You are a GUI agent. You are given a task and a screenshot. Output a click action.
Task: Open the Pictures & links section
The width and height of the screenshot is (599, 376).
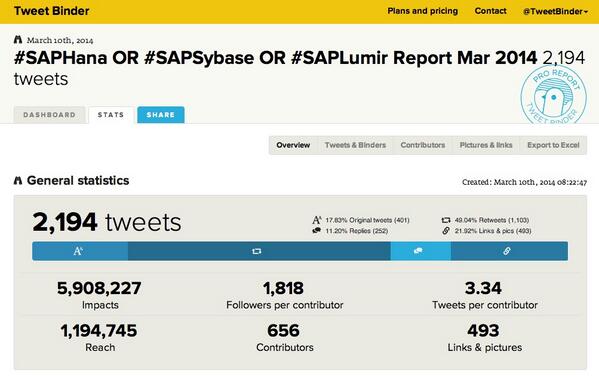click(486, 145)
